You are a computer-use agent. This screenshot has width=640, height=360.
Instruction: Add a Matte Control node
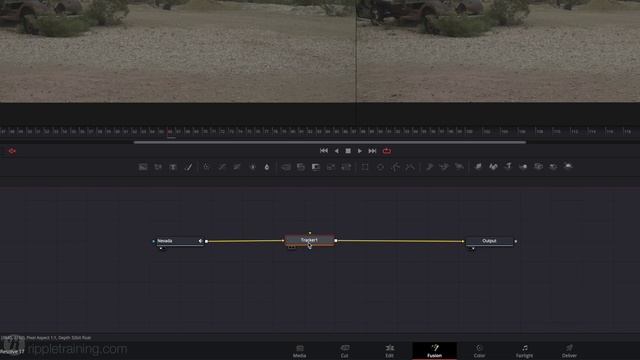(x=316, y=167)
